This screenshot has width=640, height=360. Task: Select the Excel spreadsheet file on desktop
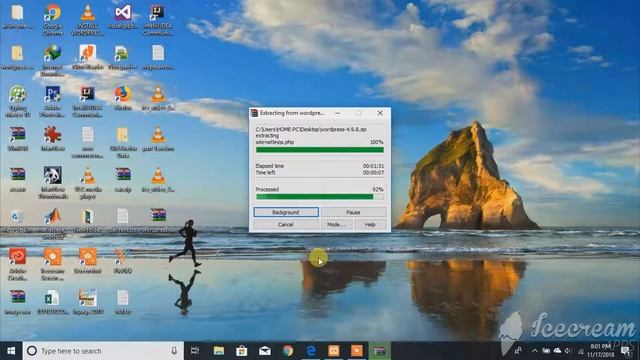53,302
